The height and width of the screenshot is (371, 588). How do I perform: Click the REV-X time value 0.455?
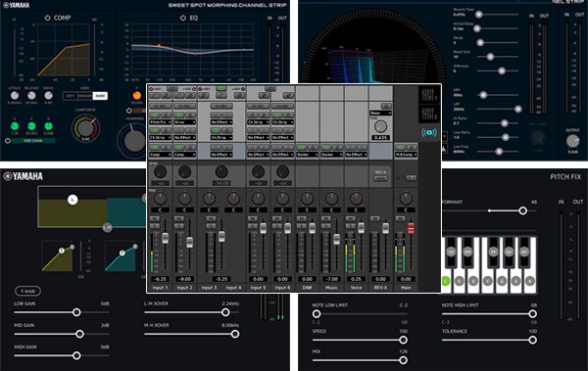[x=380, y=138]
